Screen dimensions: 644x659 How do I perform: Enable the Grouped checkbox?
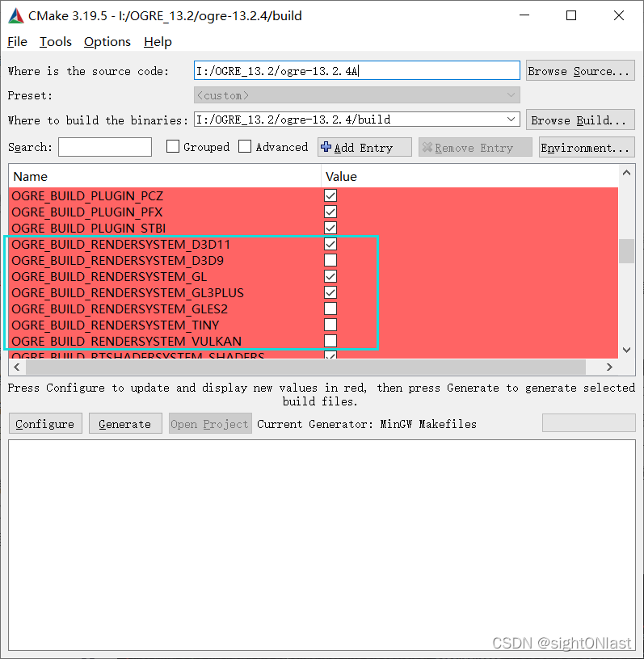click(x=173, y=146)
